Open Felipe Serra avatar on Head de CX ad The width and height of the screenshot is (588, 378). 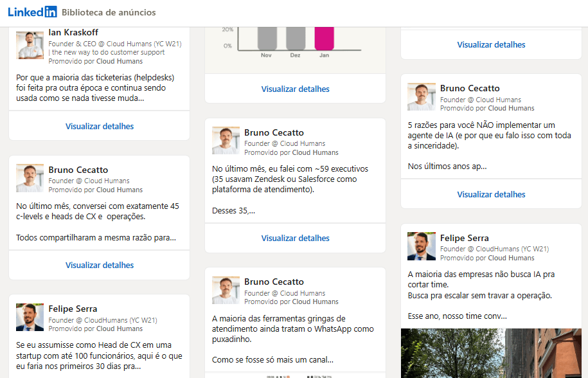30,318
